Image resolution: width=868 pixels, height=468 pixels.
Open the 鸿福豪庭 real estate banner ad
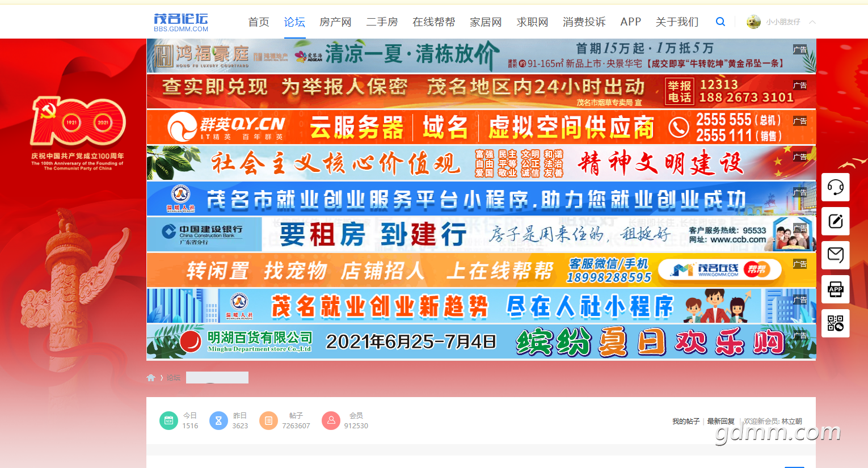[x=481, y=56]
